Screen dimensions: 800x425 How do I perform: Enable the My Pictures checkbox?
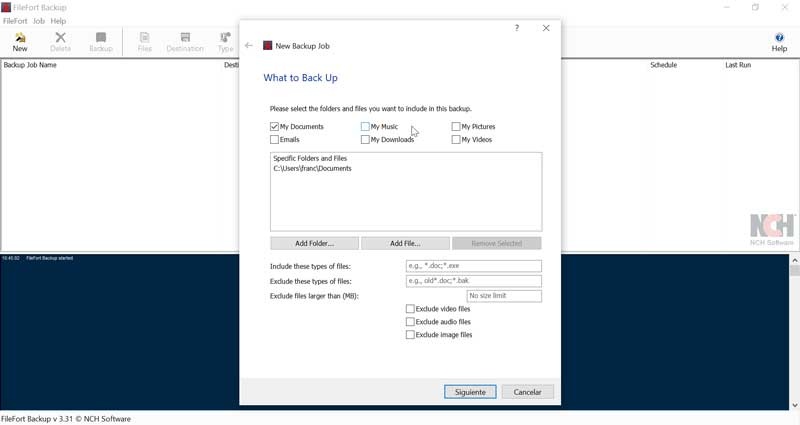tap(456, 126)
